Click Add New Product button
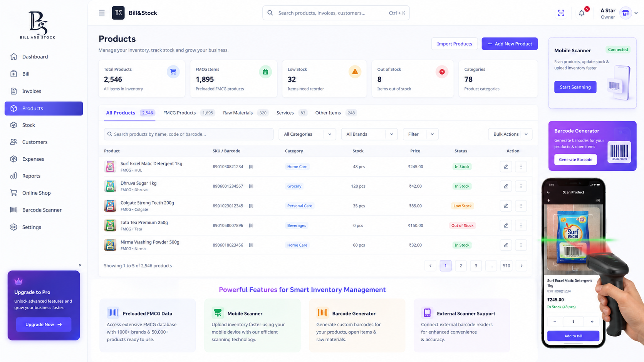 pos(510,44)
